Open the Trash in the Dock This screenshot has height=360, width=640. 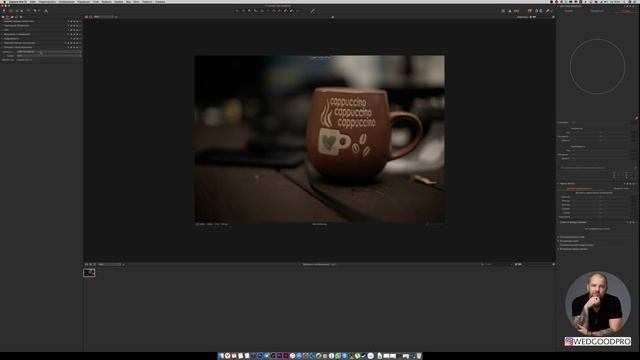point(419,356)
